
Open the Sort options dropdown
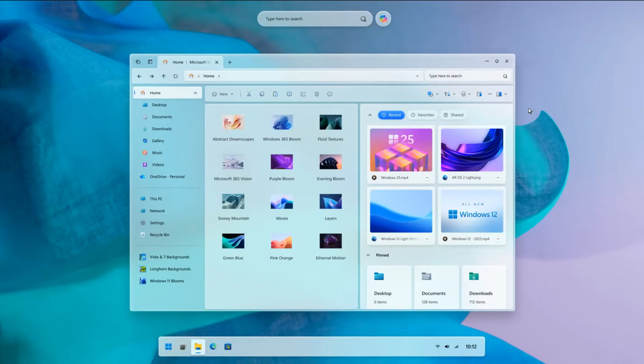pos(449,94)
